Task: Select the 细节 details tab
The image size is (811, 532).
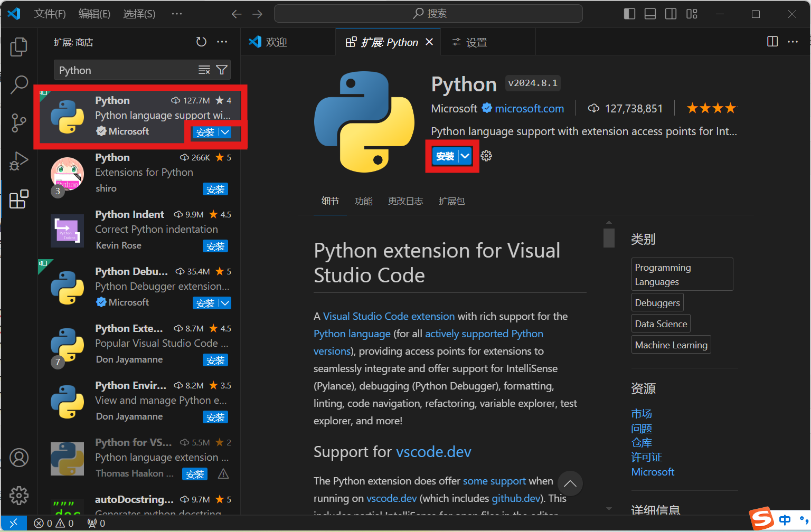Action: coord(330,201)
